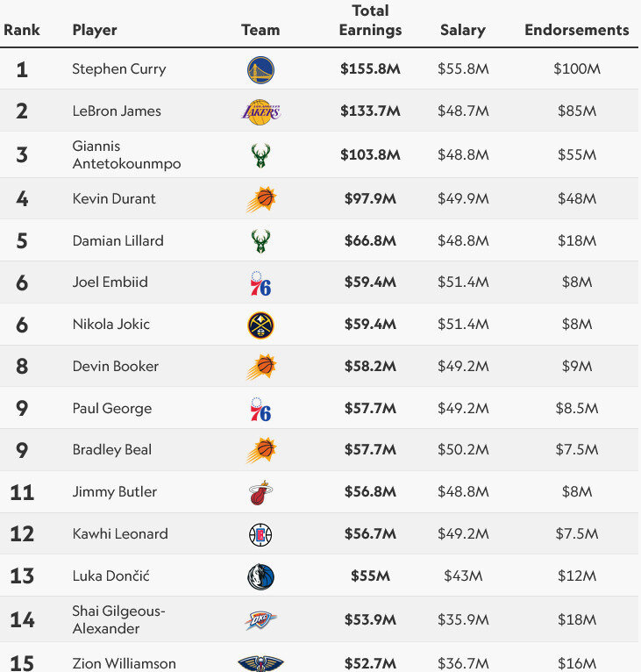
Task: Click the 76ers logo beside Joel Embiid
Action: point(260,282)
